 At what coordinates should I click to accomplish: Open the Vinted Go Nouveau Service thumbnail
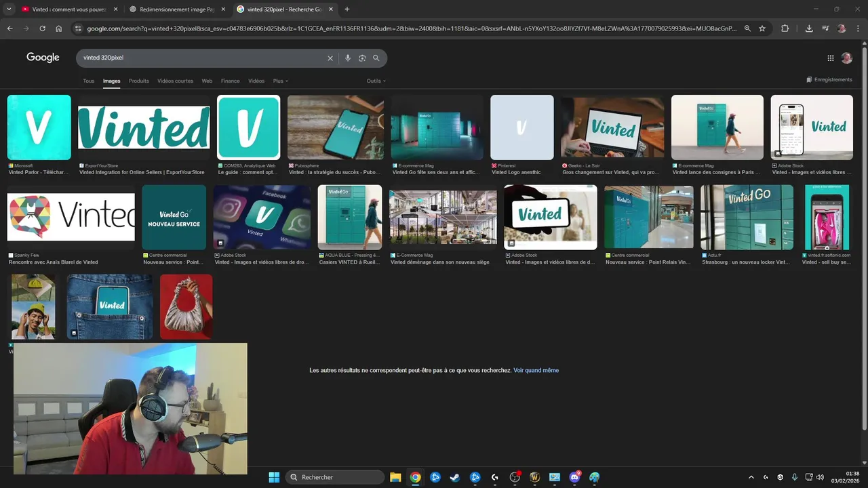coord(174,218)
